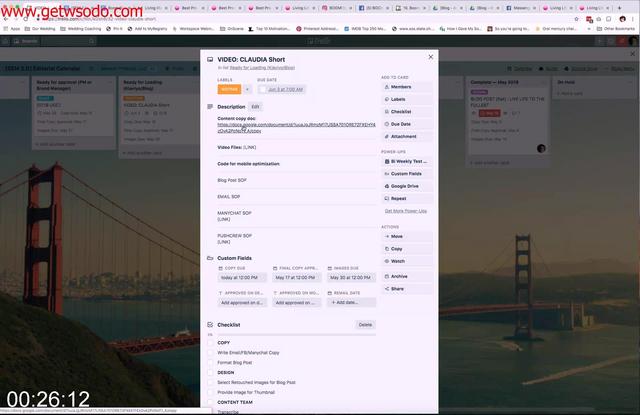This screenshot has width=640, height=415.
Task: Open the Labels option in the sidebar
Action: click(x=407, y=99)
